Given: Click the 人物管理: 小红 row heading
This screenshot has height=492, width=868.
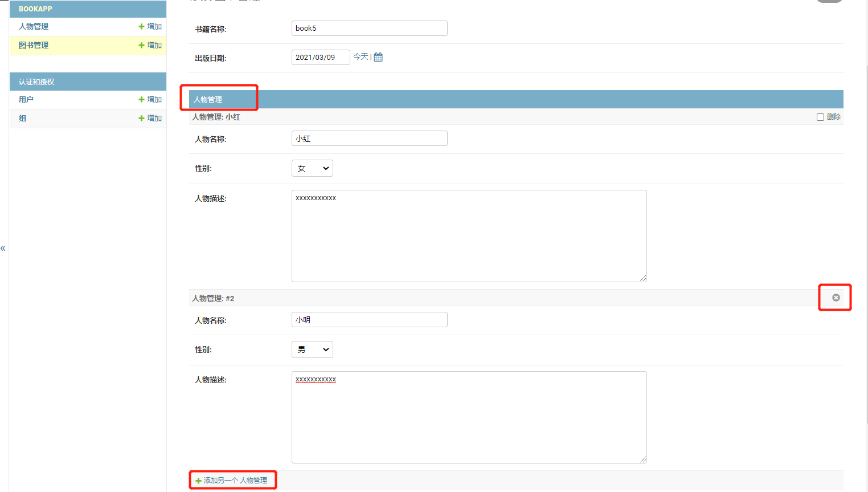Looking at the screenshot, I should click(216, 117).
